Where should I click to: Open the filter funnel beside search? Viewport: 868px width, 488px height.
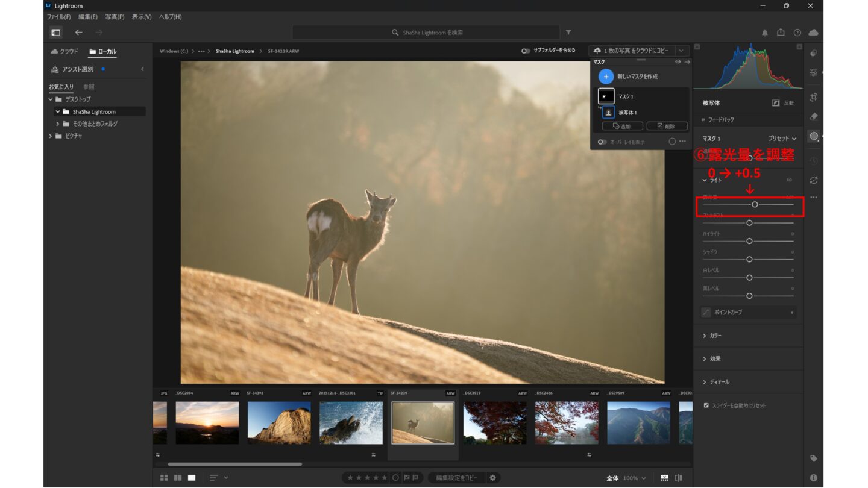(x=568, y=33)
